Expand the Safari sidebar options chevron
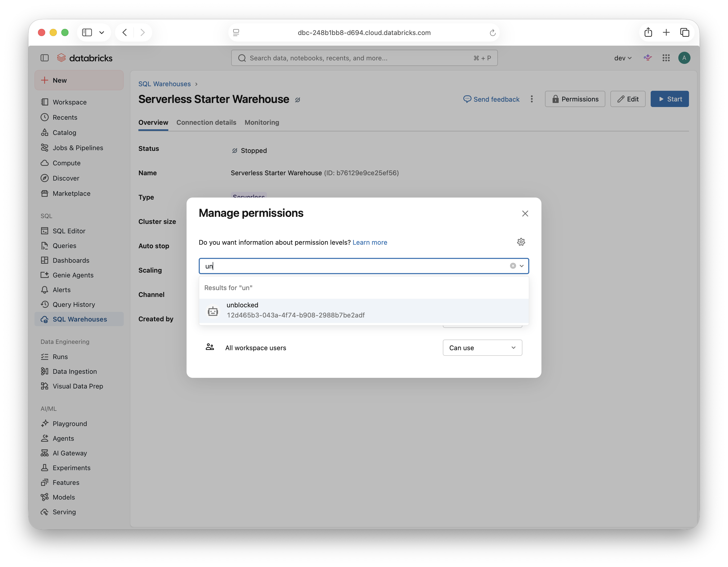 (x=102, y=32)
